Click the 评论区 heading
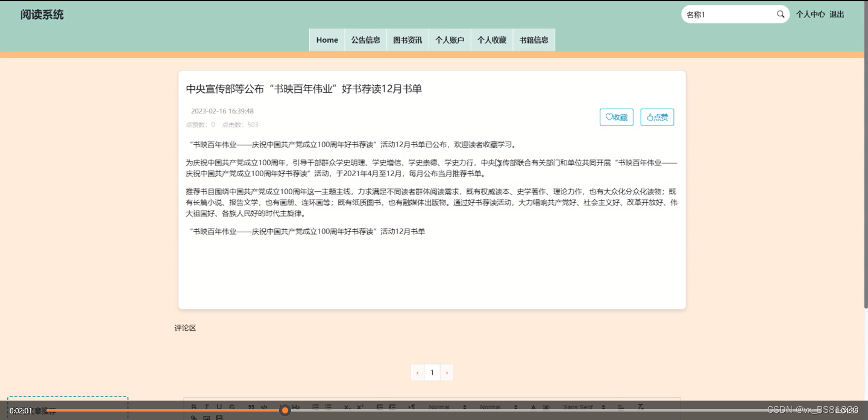 click(185, 328)
